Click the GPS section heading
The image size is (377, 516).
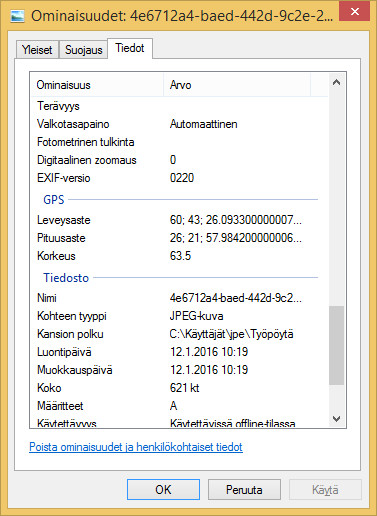coord(54,200)
